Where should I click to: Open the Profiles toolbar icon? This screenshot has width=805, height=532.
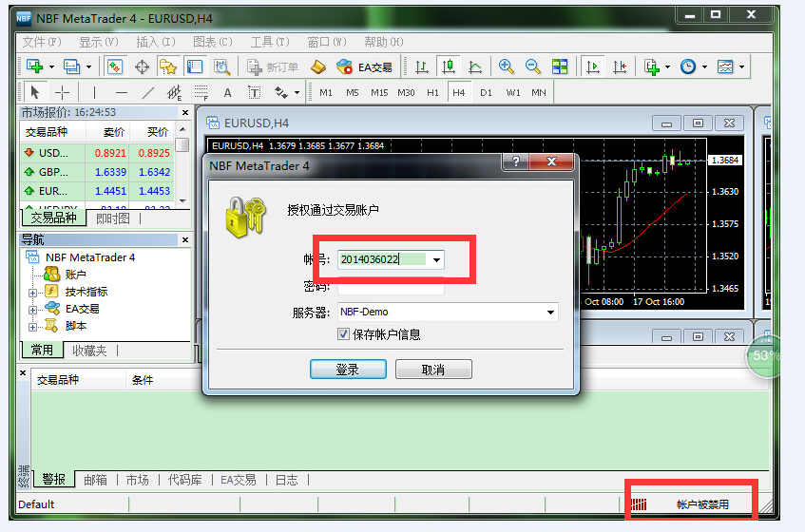click(x=71, y=66)
